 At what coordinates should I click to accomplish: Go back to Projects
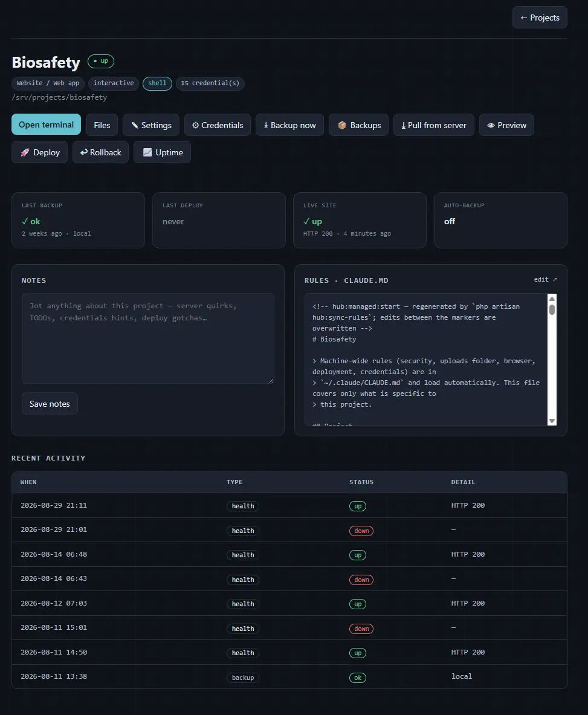(540, 18)
